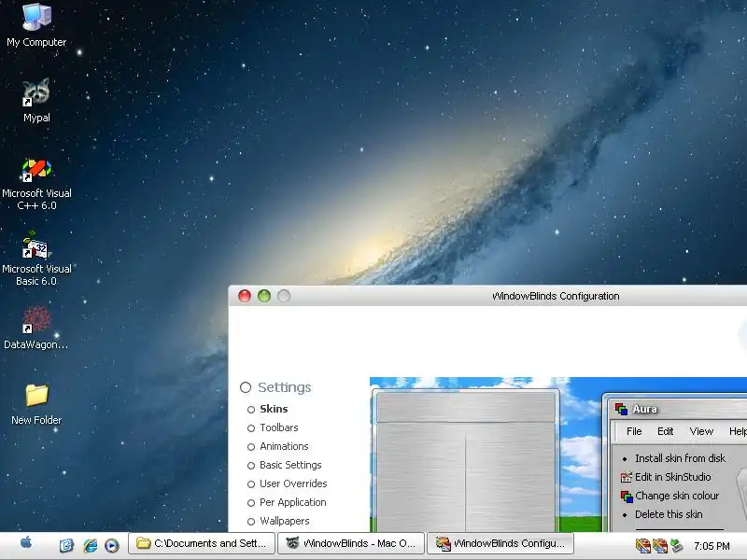Viewport: 747px width, 560px height.
Task: Select the User Overrides section
Action: click(x=293, y=483)
